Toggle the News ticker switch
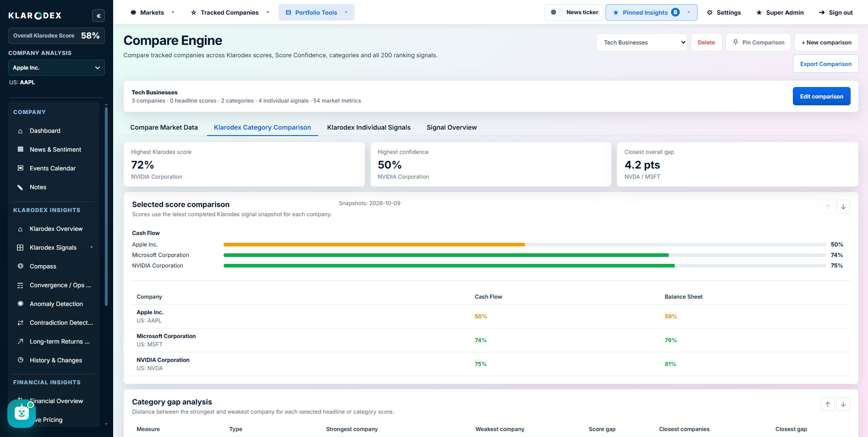Image resolution: width=868 pixels, height=437 pixels. [556, 12]
